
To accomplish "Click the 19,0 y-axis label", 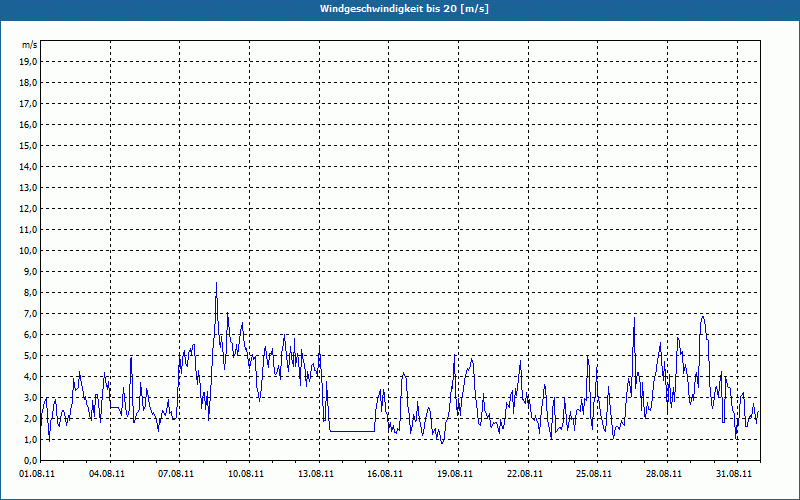I will 28,62.
